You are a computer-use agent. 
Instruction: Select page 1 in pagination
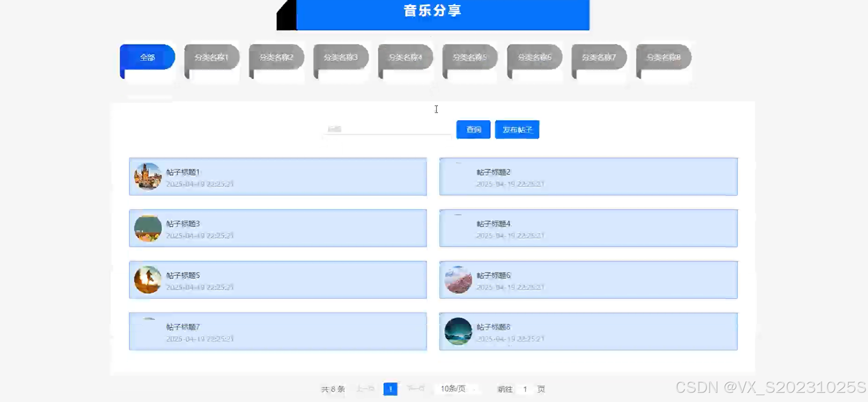click(x=391, y=389)
